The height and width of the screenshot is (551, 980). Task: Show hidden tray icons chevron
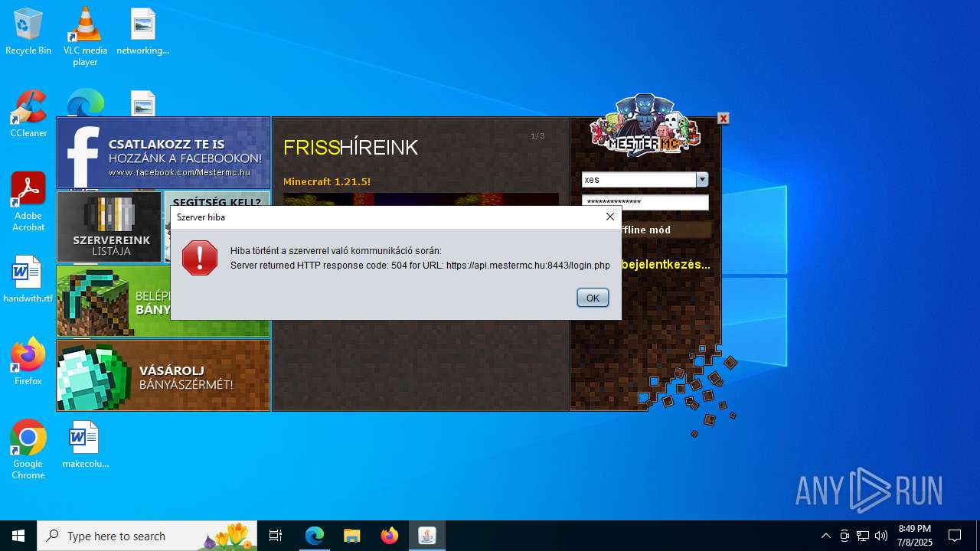tap(825, 536)
